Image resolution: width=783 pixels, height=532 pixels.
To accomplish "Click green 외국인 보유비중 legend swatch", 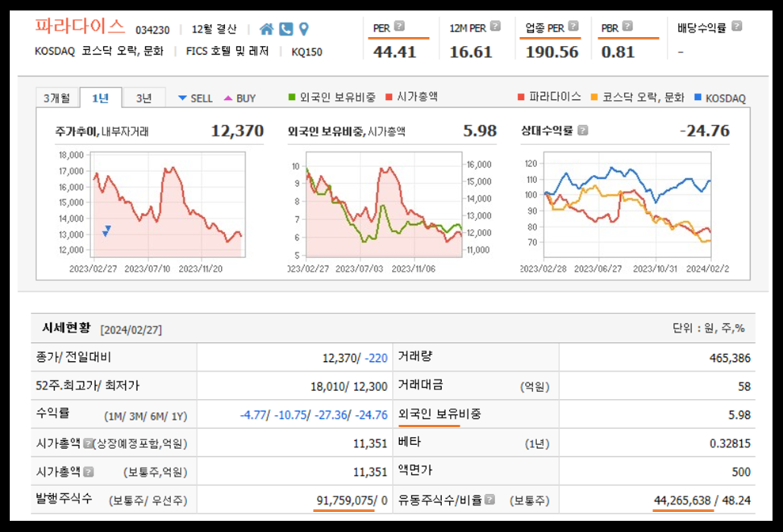I will [x=292, y=97].
